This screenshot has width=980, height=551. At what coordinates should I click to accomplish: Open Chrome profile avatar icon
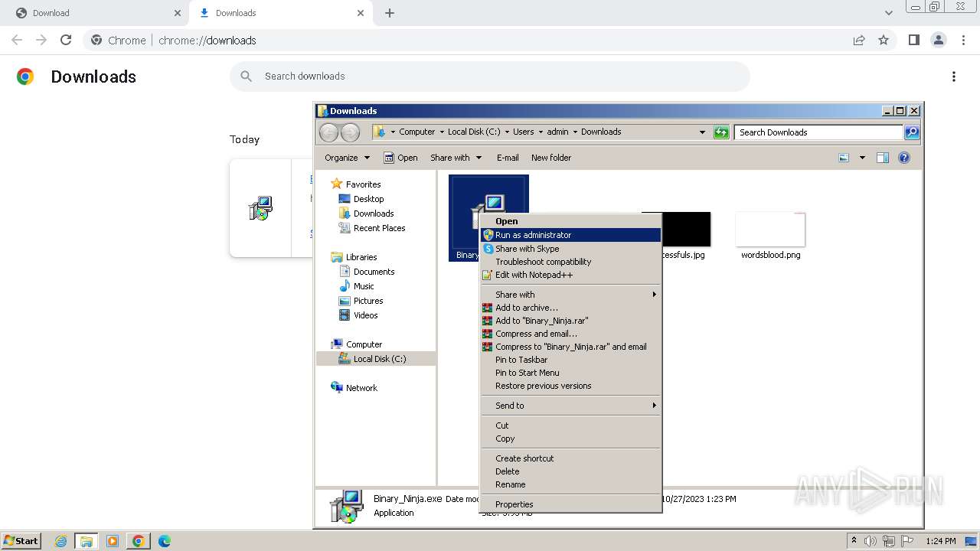coord(939,40)
